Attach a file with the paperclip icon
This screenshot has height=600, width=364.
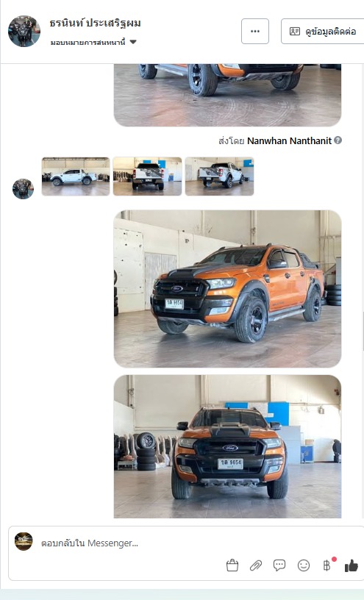pyautogui.click(x=256, y=565)
